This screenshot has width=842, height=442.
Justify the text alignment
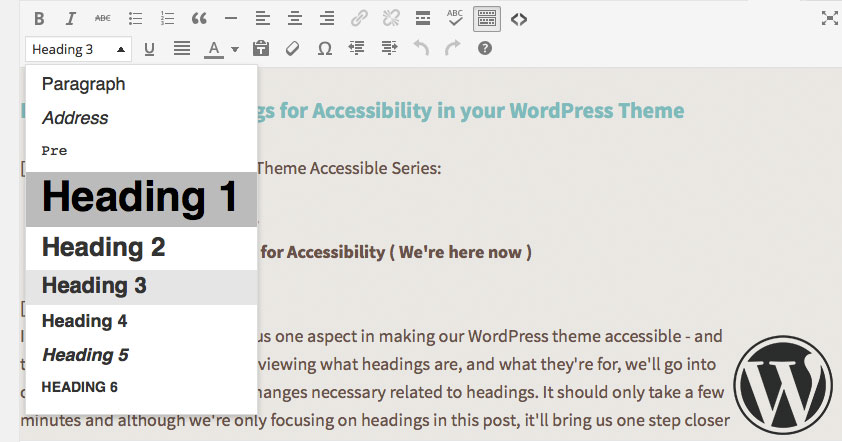[182, 48]
